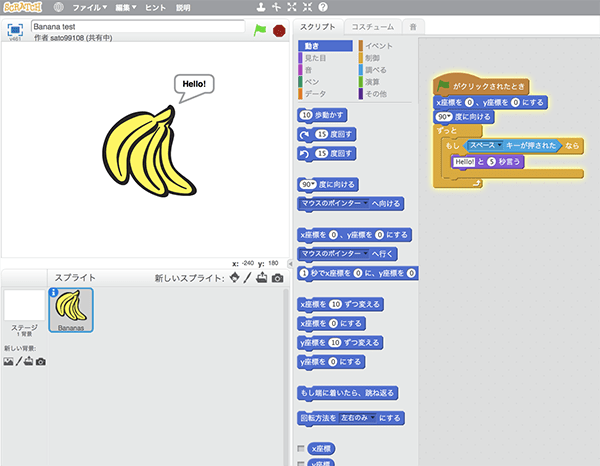Select the delete scissors tool
600x466 pixels.
pyautogui.click(x=276, y=7)
